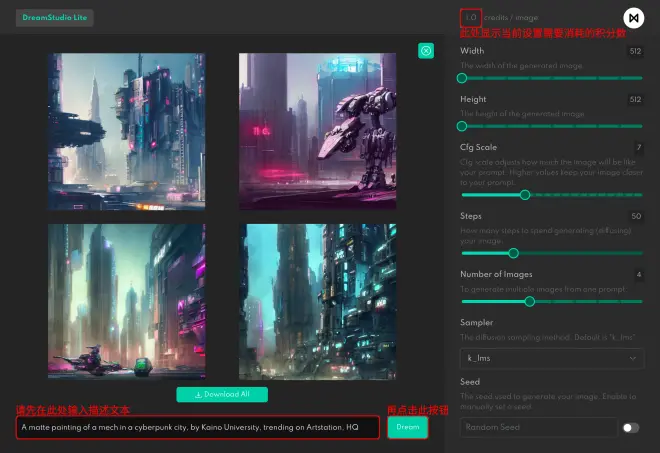Click the Number of Images value 4
The height and width of the screenshot is (453, 660).
tap(639, 274)
